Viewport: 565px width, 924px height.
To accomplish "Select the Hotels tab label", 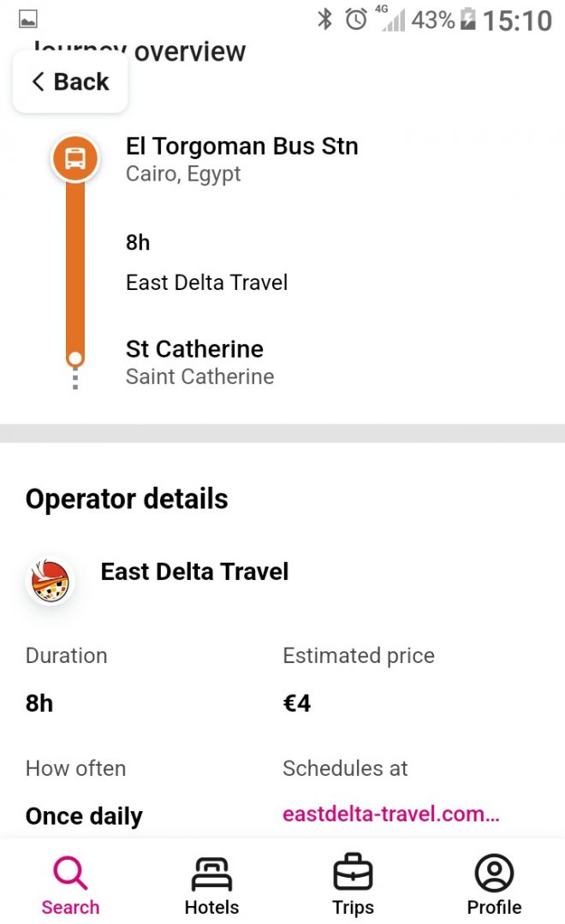I will [211, 908].
